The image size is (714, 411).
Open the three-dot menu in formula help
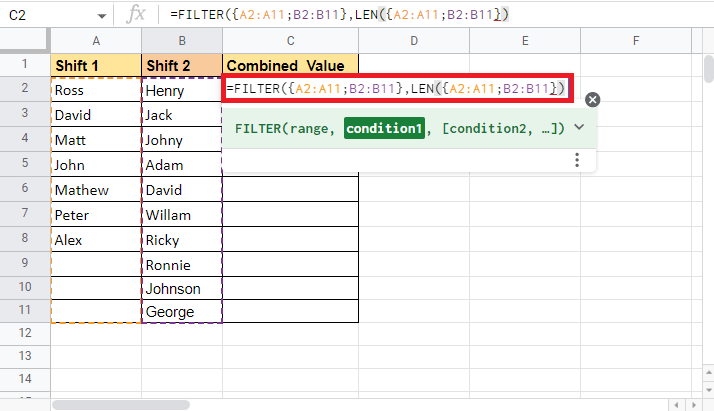tap(577, 160)
